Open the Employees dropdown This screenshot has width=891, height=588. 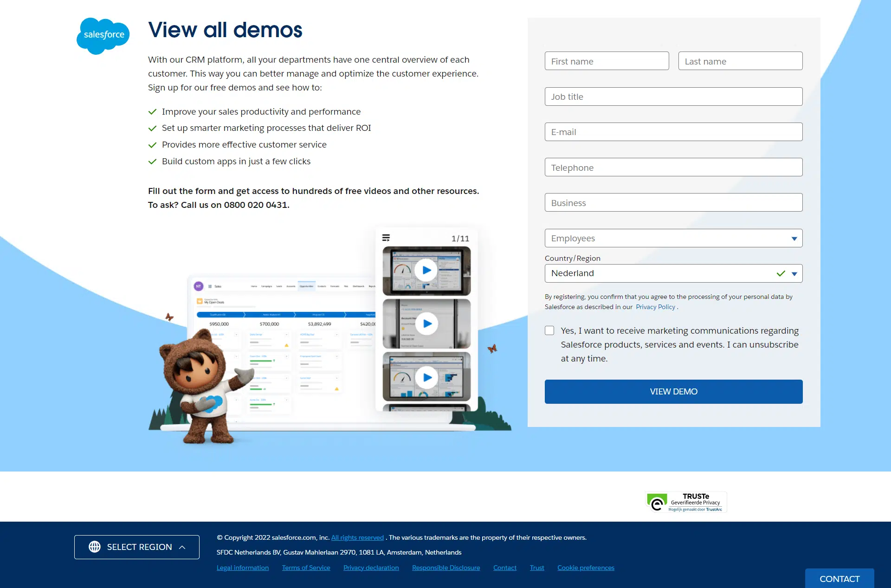pos(673,238)
